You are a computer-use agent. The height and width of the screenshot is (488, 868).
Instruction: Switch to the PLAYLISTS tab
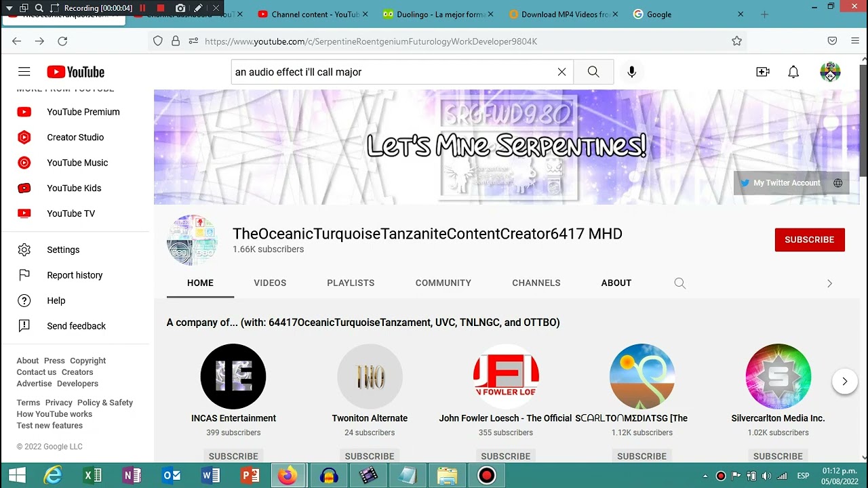click(351, 283)
